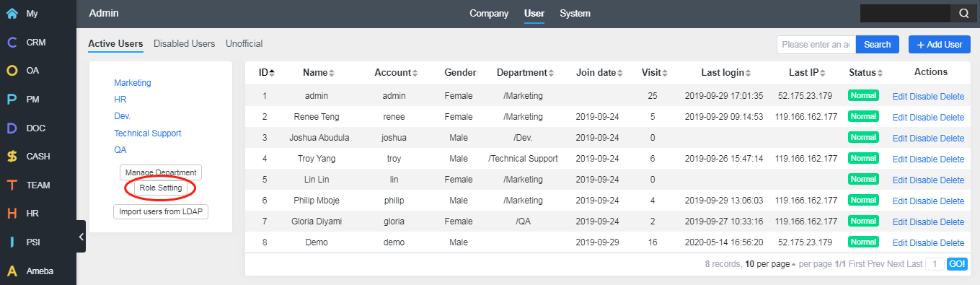Open the HR app icon in sidebar
980x285 pixels.
tap(12, 214)
